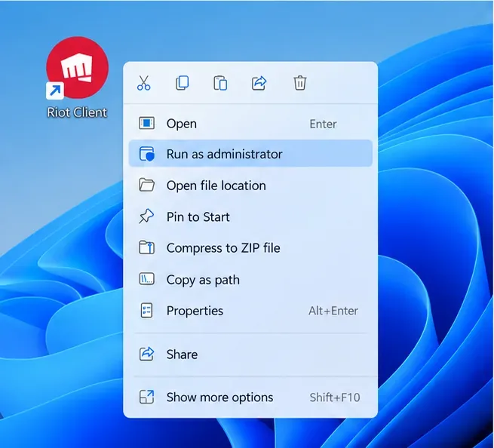Select Pin to Start
Screen dimensions: 494x448
(x=250, y=216)
